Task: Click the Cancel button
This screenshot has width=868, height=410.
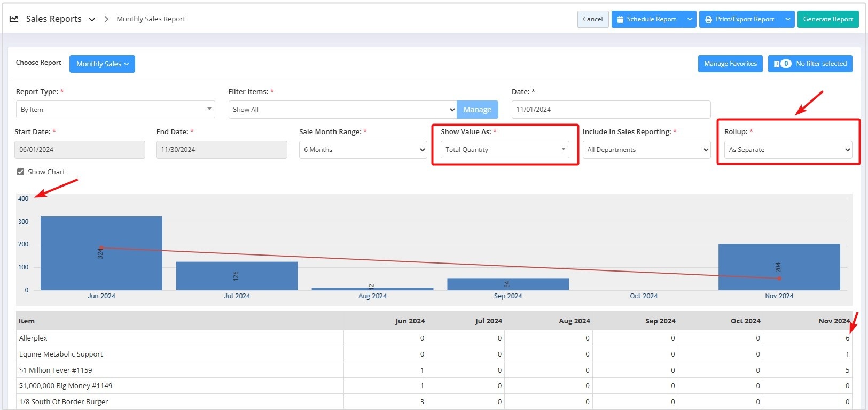Action: pyautogui.click(x=593, y=19)
